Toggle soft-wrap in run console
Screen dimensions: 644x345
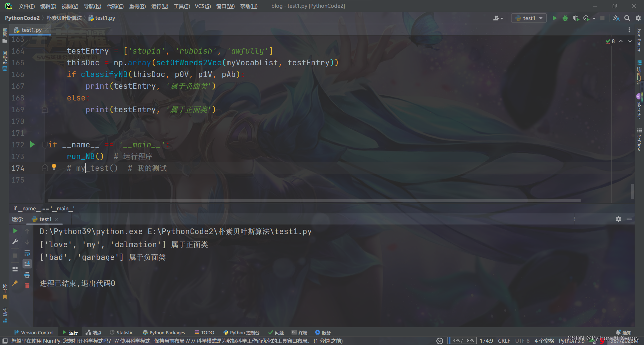27,253
